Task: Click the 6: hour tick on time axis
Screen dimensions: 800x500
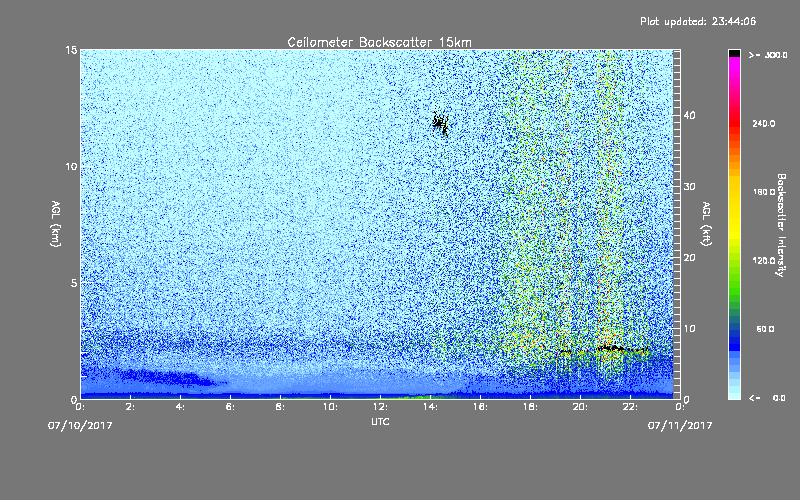Action: (230, 407)
